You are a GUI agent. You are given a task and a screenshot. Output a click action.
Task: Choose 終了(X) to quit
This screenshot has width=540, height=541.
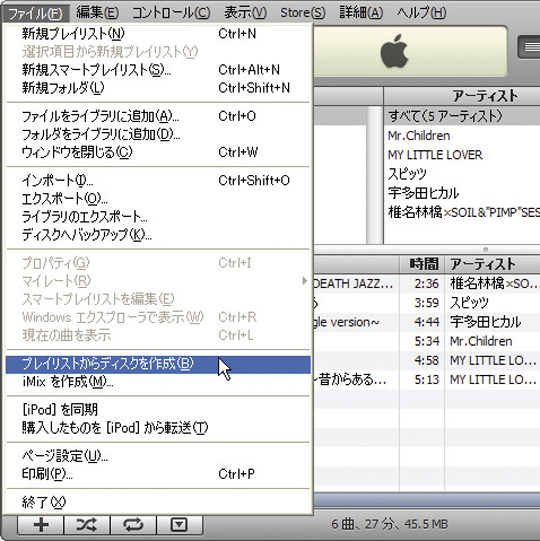[158, 502]
